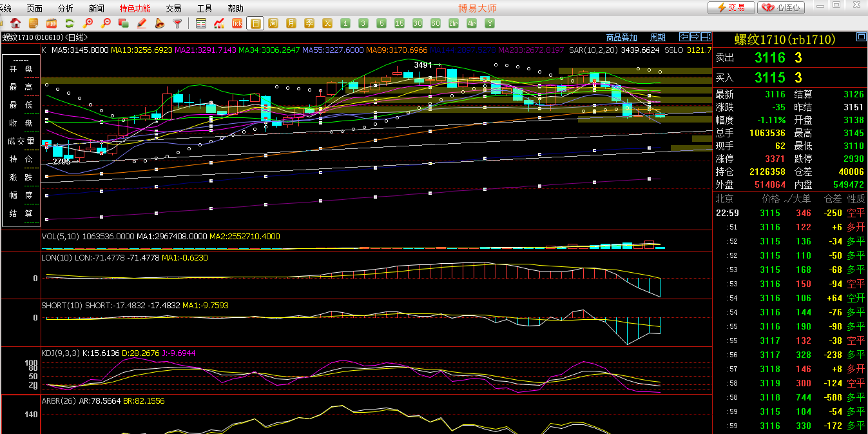The width and height of the screenshot is (868, 434).
Task: Click the 2795 low price marker
Action: [62, 162]
